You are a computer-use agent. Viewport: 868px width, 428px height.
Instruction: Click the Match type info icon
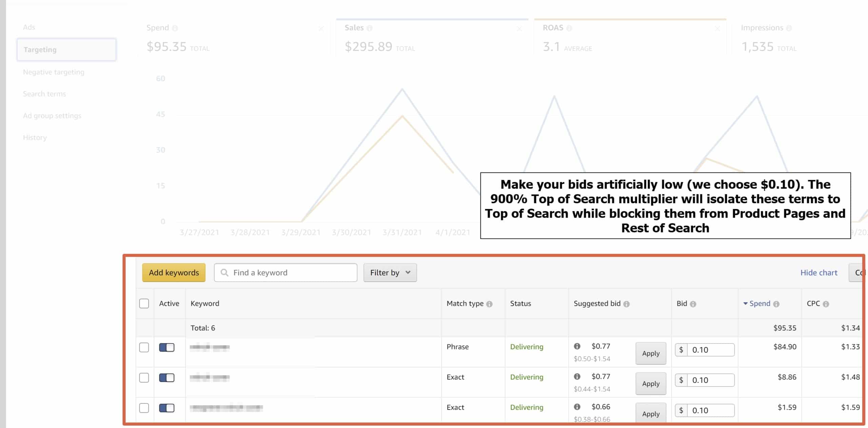tap(489, 304)
